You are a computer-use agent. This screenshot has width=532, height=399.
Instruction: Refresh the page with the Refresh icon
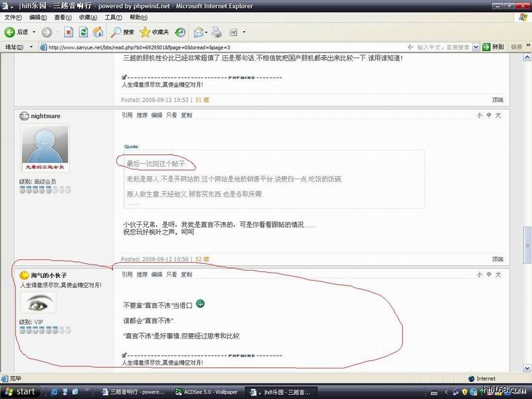click(x=83, y=32)
